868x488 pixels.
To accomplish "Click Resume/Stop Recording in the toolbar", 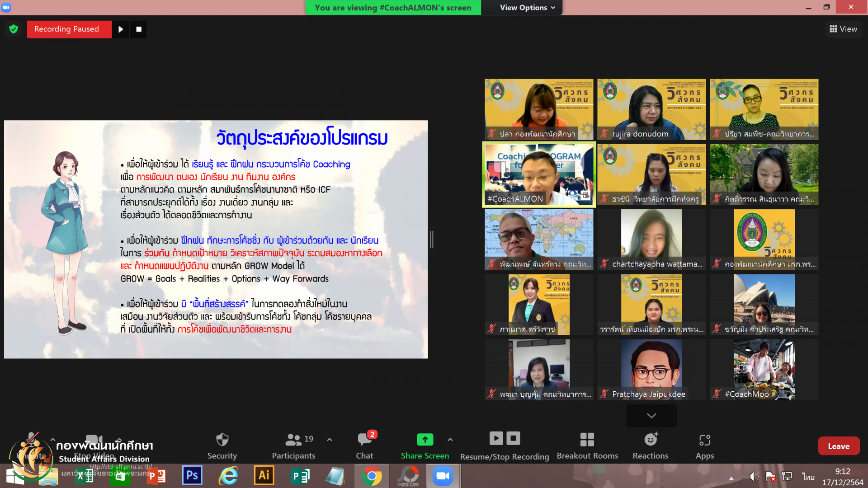I will (x=505, y=446).
